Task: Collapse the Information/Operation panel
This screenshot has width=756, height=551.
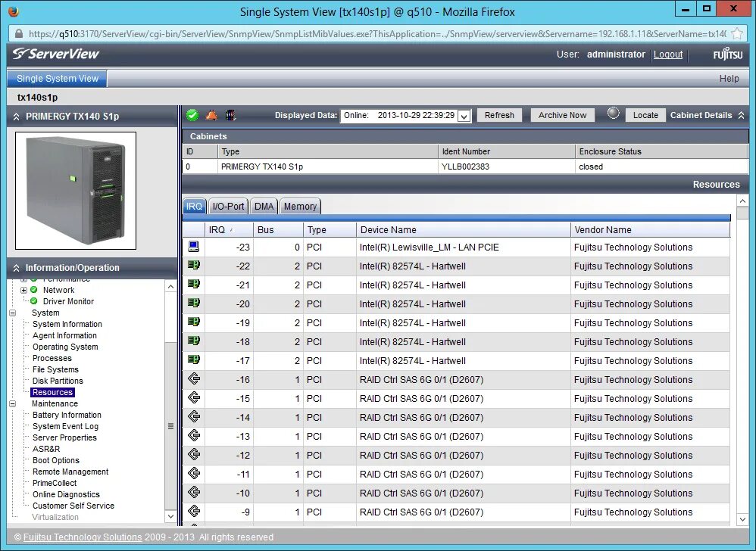Action: click(17, 268)
